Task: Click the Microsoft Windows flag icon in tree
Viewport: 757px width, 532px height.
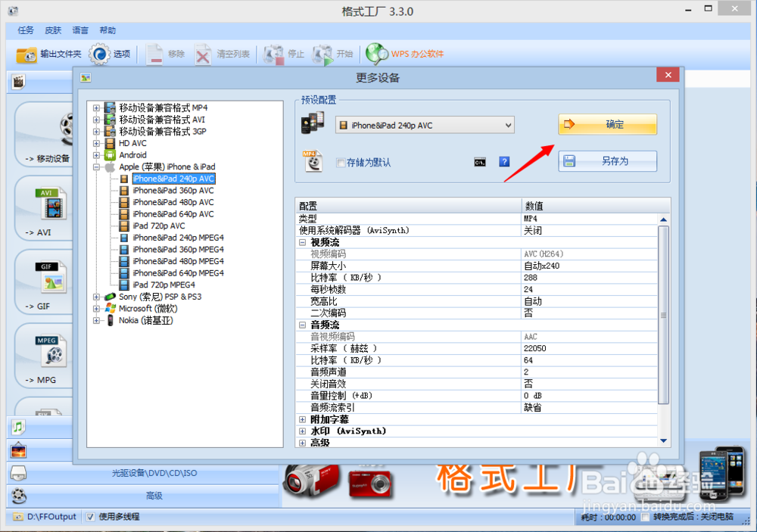Action: coord(110,308)
